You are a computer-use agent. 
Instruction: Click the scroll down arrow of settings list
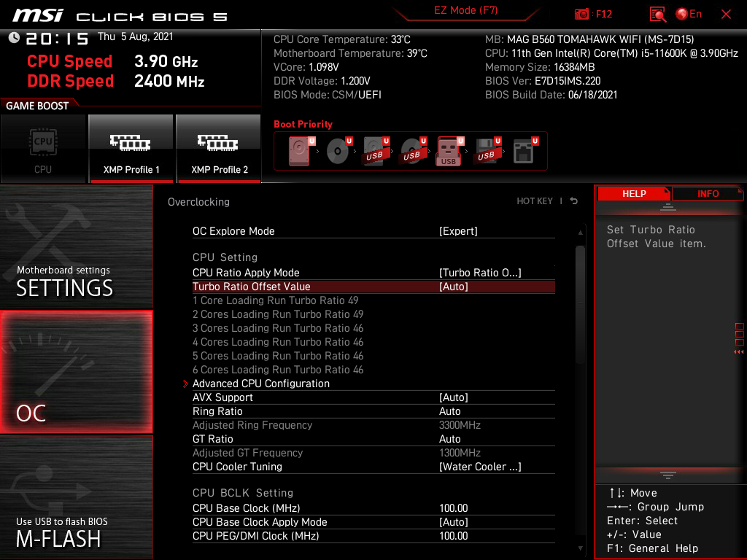pyautogui.click(x=580, y=548)
